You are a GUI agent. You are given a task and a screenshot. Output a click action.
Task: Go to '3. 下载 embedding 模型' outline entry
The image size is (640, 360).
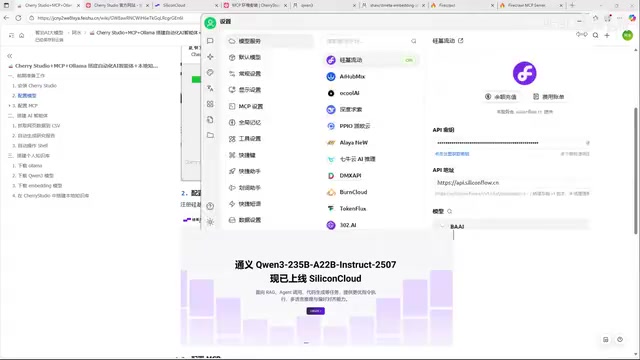(x=37, y=186)
